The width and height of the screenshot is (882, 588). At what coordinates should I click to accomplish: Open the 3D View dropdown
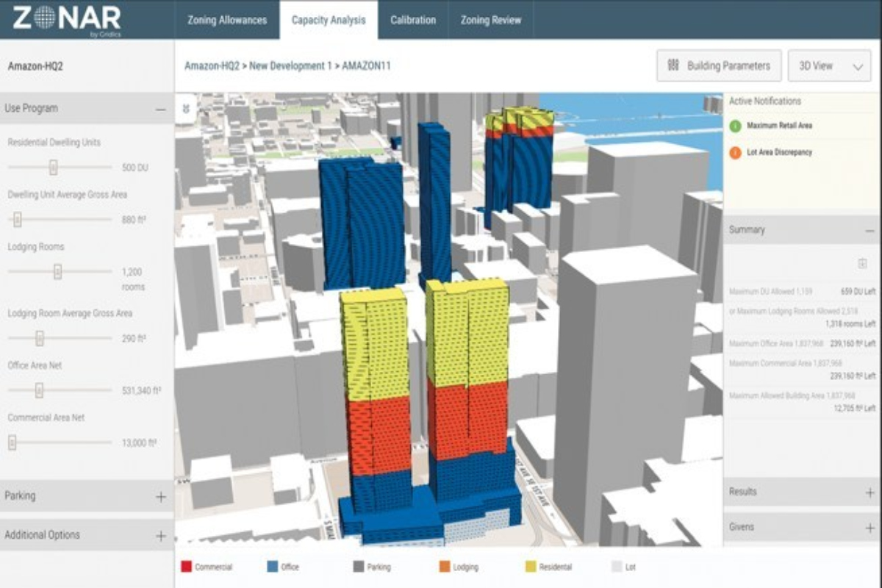tap(829, 65)
